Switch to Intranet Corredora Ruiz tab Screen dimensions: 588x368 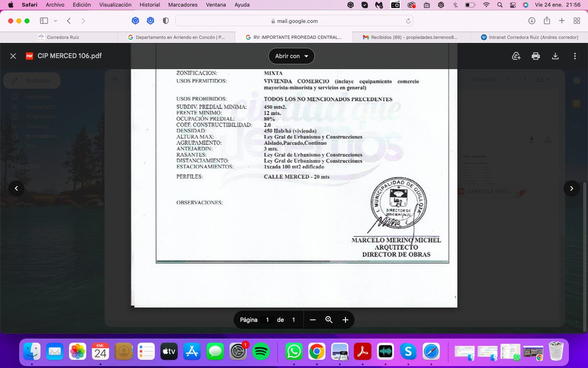[529, 37]
